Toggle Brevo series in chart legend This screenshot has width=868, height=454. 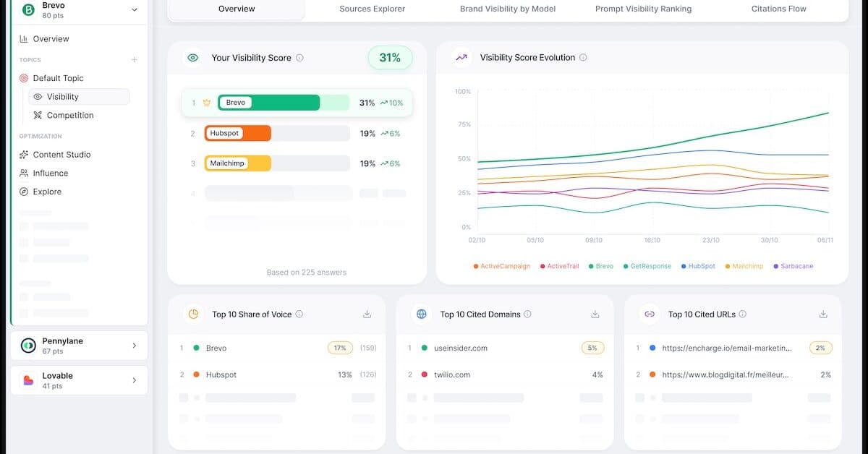click(601, 266)
